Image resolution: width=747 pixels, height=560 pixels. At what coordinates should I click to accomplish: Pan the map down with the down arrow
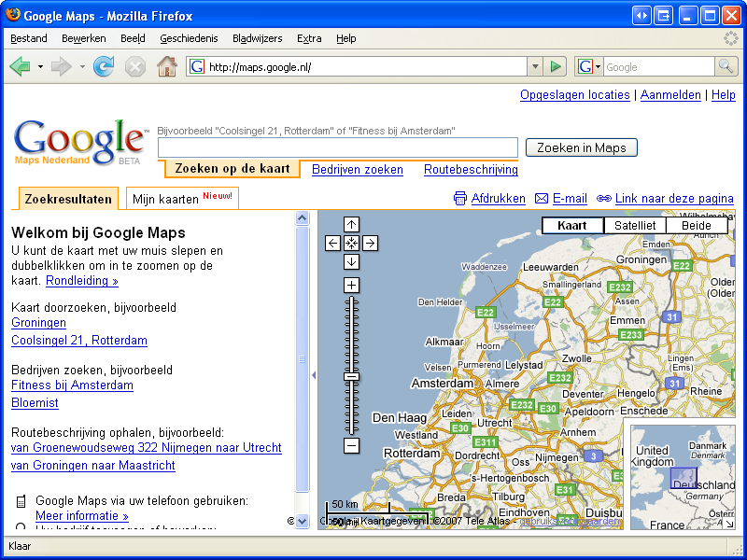tap(352, 262)
